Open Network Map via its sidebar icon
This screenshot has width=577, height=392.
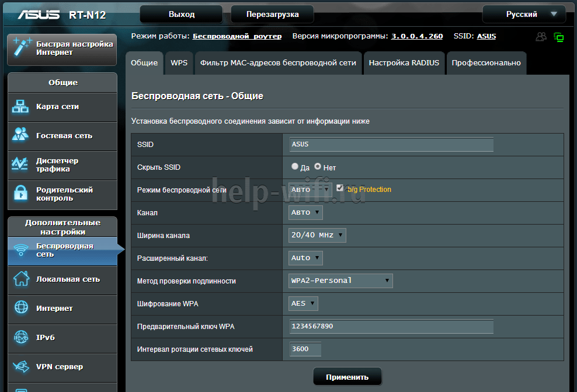coord(21,107)
